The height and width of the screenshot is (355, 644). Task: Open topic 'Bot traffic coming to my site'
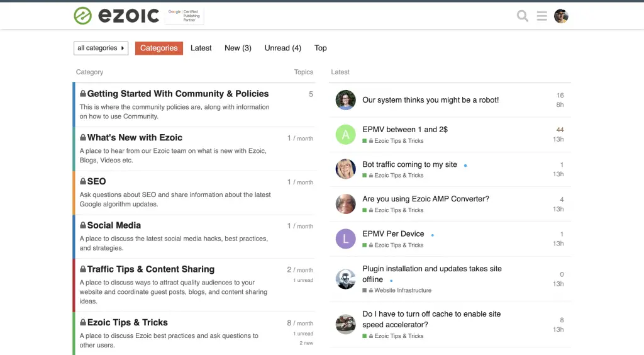click(409, 164)
